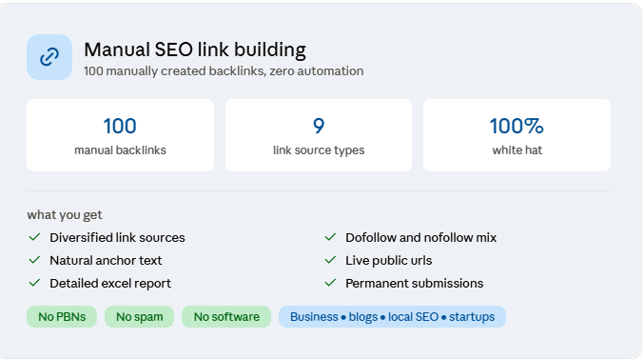Image resolution: width=644 pixels, height=359 pixels.
Task: Click the 'Dofollow and nofollow mix' text
Action: point(421,238)
